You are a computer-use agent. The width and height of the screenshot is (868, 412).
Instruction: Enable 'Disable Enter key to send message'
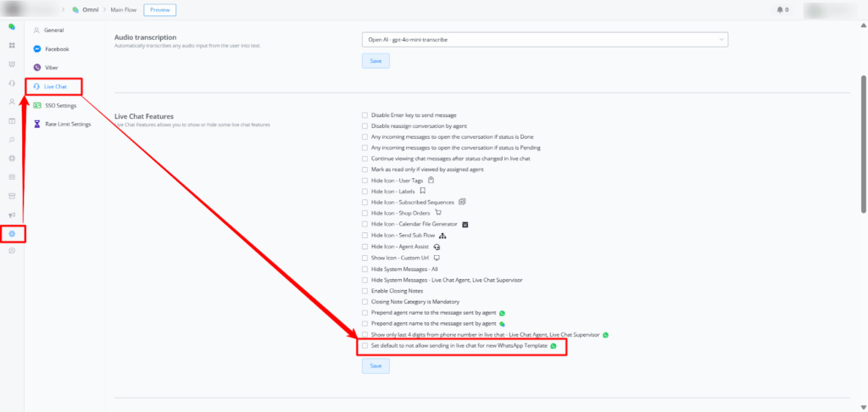click(x=364, y=114)
